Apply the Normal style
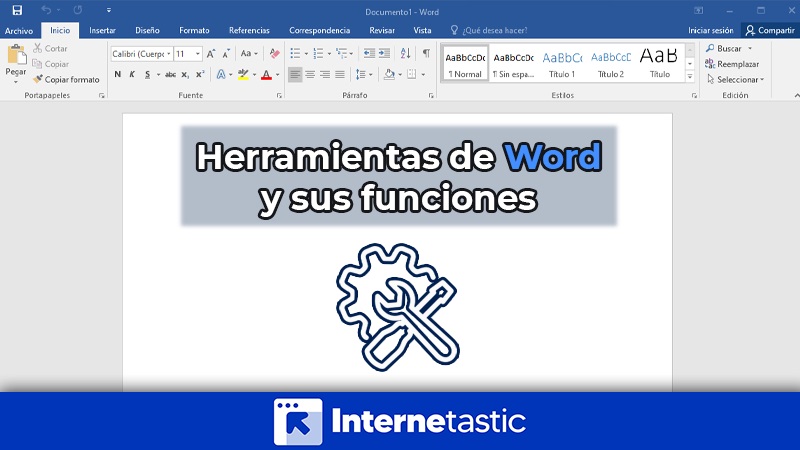 coord(465,63)
